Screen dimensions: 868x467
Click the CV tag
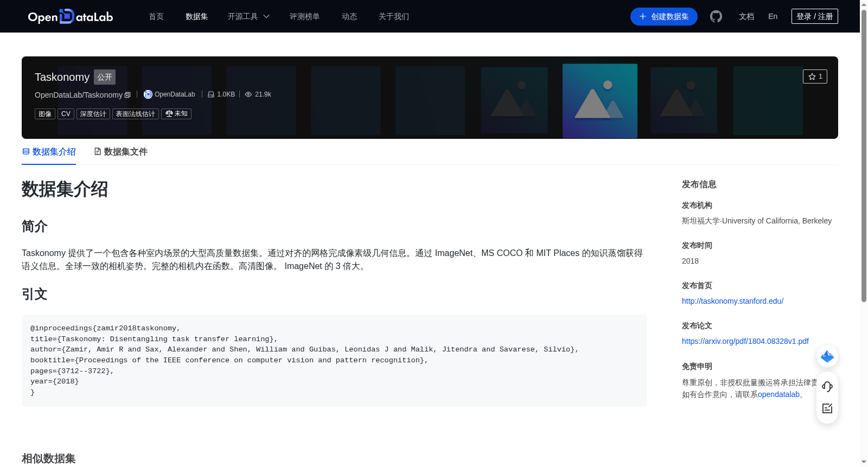66,114
